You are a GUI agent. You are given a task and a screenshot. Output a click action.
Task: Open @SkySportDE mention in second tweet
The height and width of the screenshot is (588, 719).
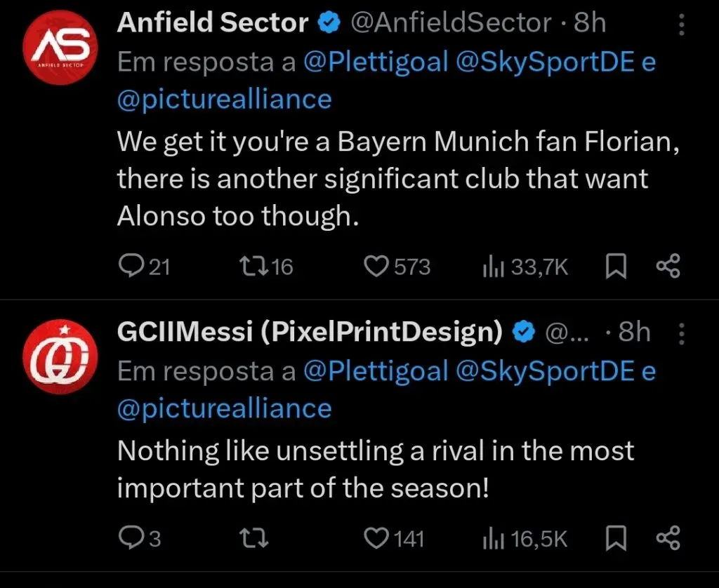pos(546,371)
